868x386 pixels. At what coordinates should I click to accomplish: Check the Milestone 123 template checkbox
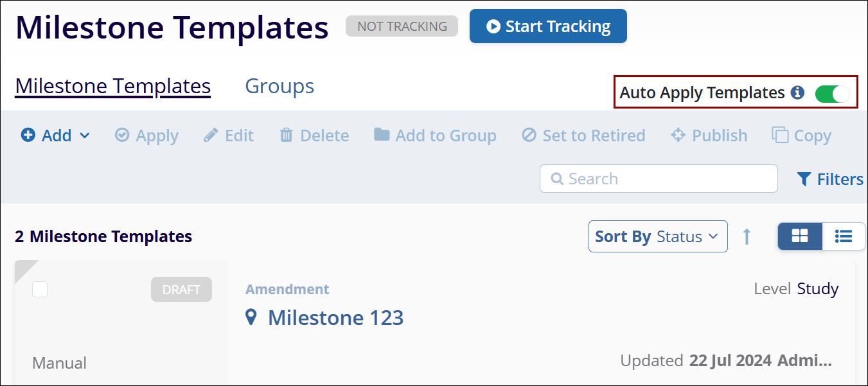[x=40, y=290]
